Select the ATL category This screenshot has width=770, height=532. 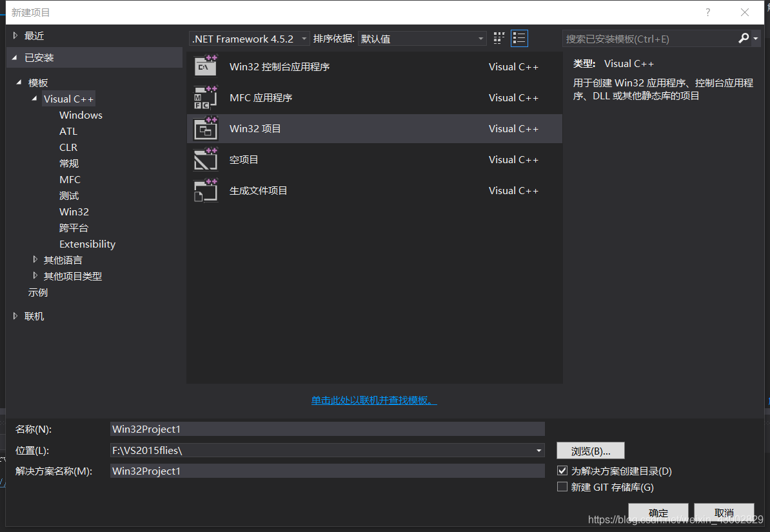point(68,131)
